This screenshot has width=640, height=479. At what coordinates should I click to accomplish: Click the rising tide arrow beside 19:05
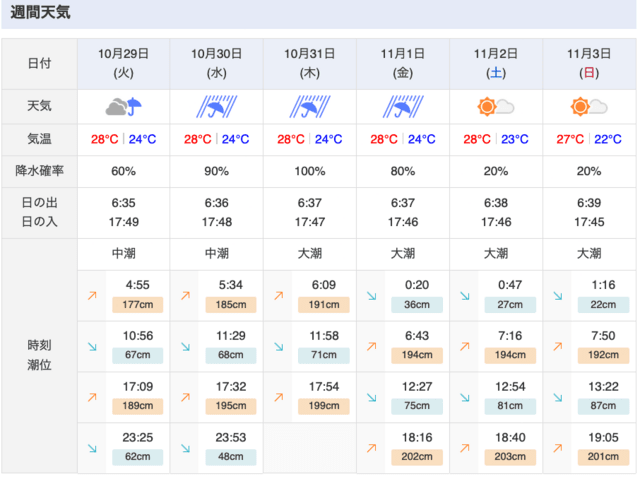point(558,448)
